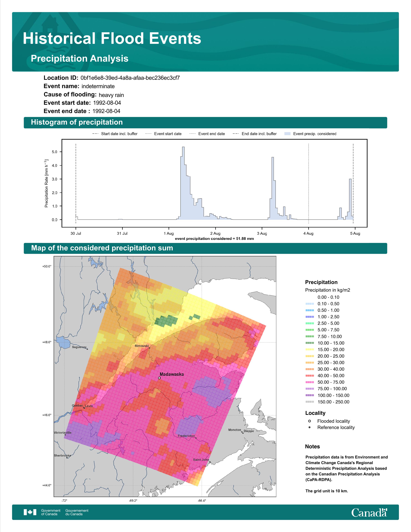This screenshot has width=411, height=532.
Task: Click the Location ID value text
Action: [130, 78]
